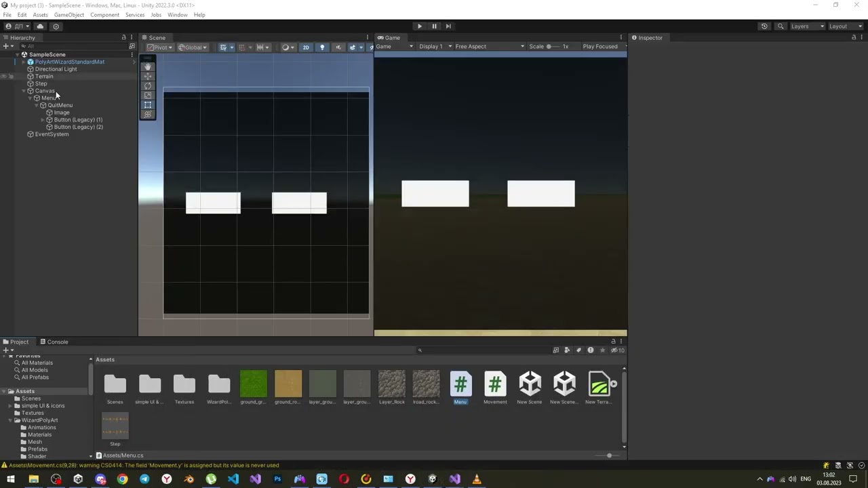Open cloud services icon in top toolbar

coord(40,26)
